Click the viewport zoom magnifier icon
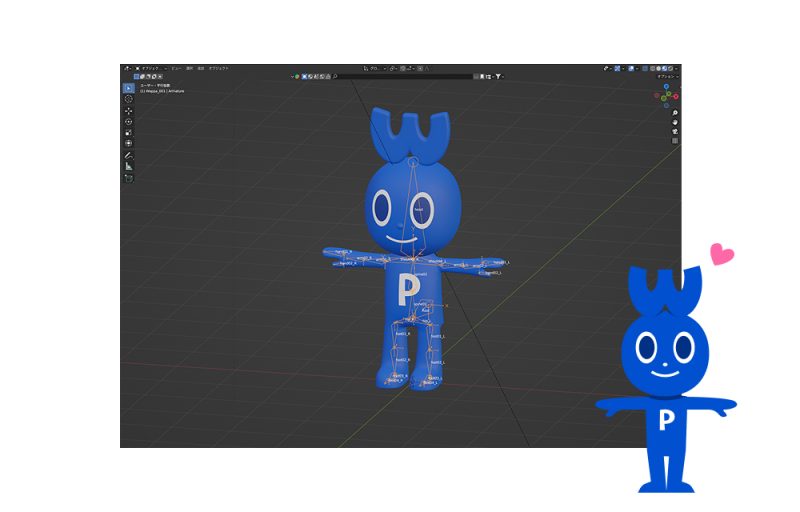 click(x=675, y=112)
